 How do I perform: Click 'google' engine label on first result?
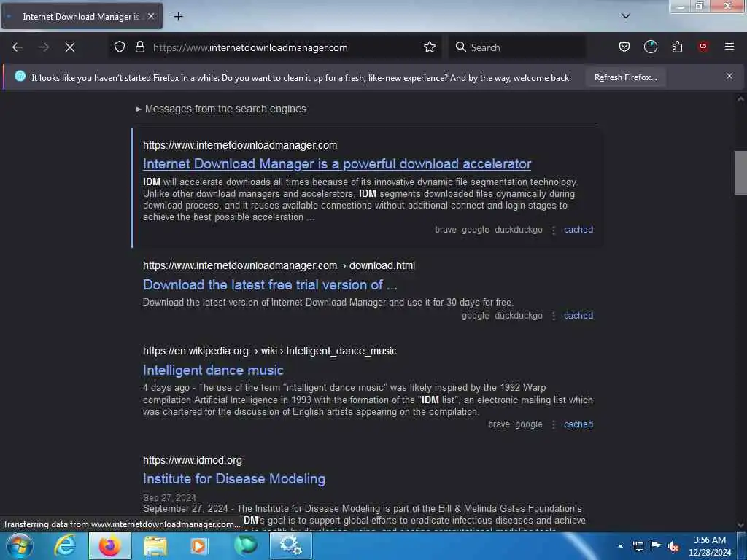(476, 230)
